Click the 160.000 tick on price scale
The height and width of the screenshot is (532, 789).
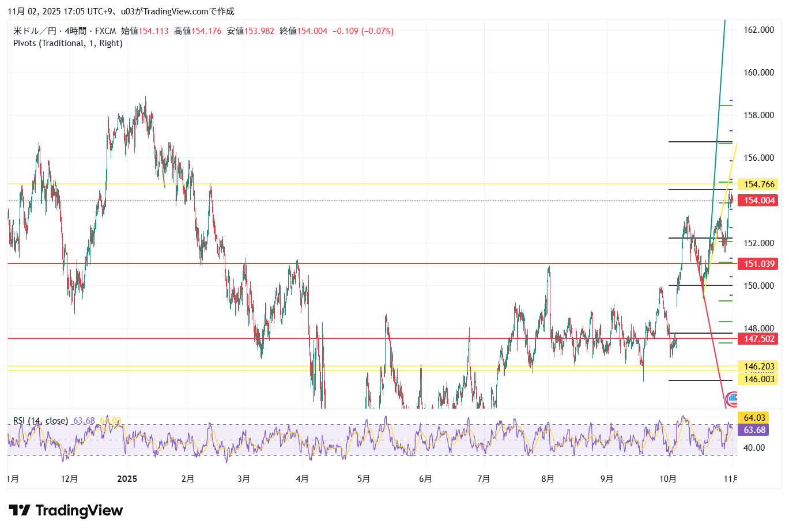(x=758, y=73)
